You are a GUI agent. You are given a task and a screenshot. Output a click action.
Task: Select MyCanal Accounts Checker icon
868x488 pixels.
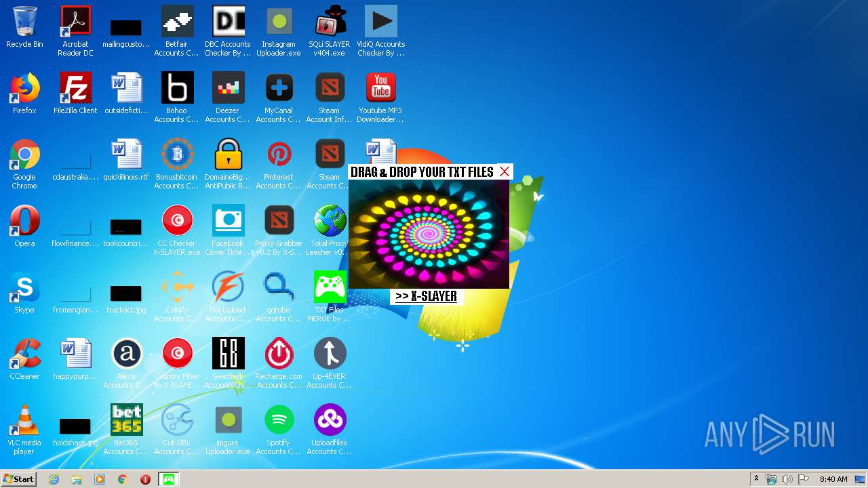(279, 89)
